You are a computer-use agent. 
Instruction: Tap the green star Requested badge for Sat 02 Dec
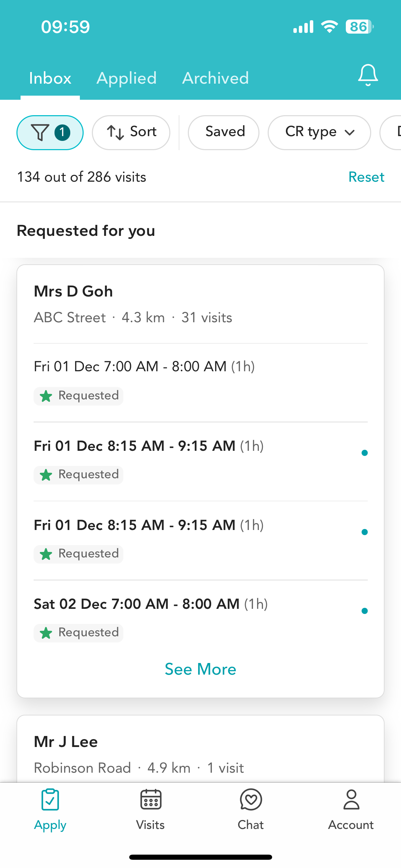(x=79, y=633)
